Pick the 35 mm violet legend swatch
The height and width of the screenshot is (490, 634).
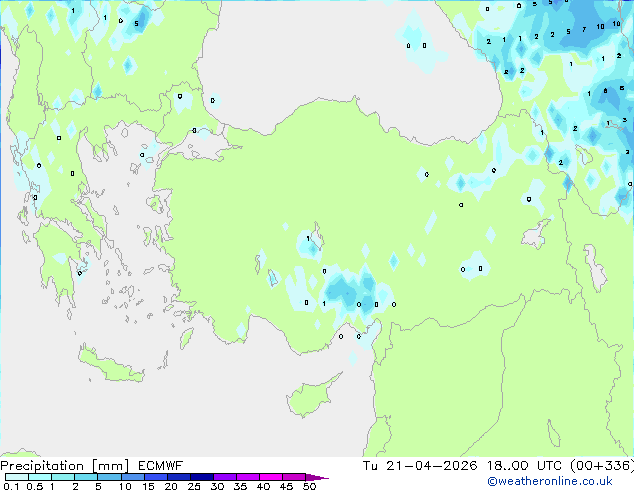pos(247,477)
